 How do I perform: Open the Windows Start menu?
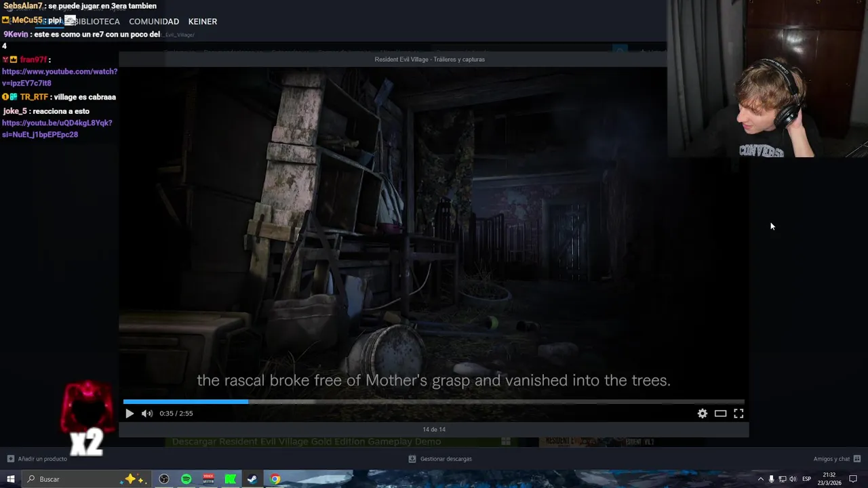coord(10,479)
